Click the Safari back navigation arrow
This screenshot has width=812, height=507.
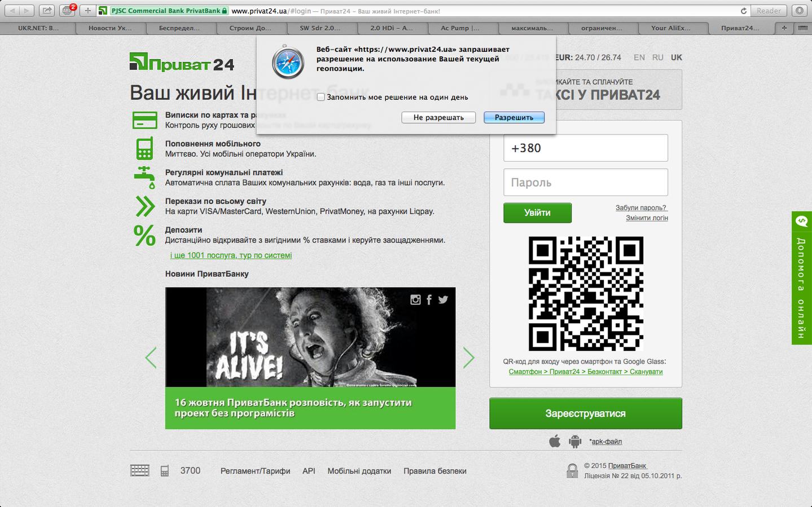(13, 11)
